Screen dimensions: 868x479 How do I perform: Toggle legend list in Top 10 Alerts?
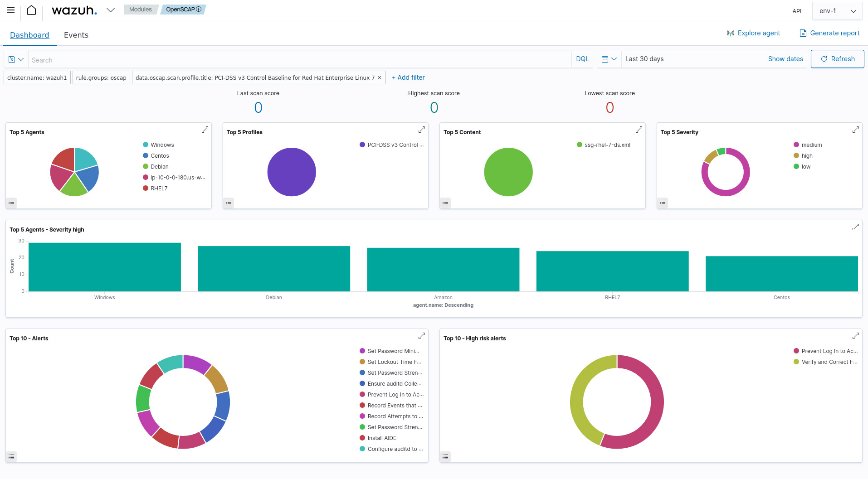(12, 457)
